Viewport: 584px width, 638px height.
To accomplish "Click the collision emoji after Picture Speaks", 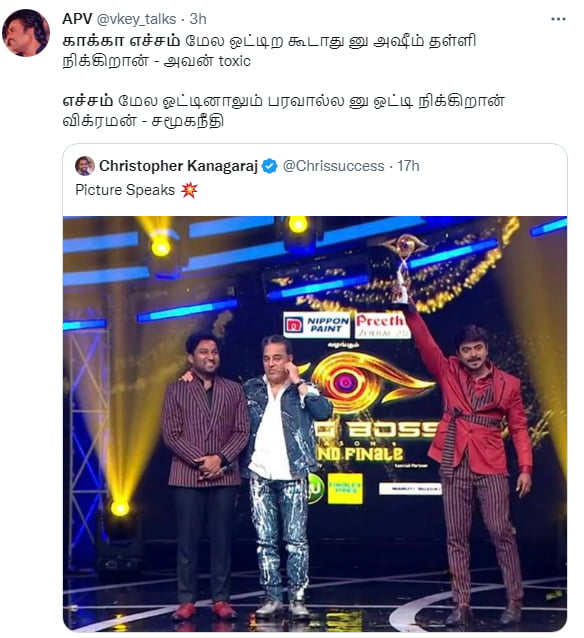I will tap(189, 190).
